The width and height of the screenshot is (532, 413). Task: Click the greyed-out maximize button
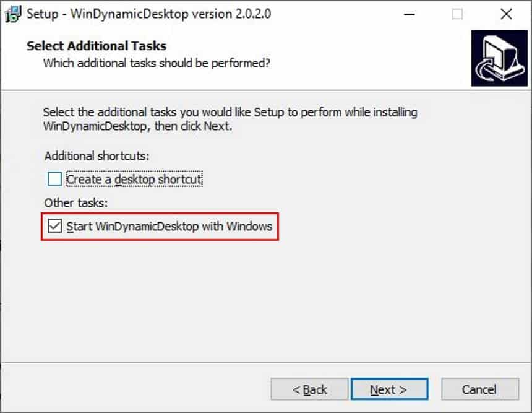pyautogui.click(x=457, y=14)
